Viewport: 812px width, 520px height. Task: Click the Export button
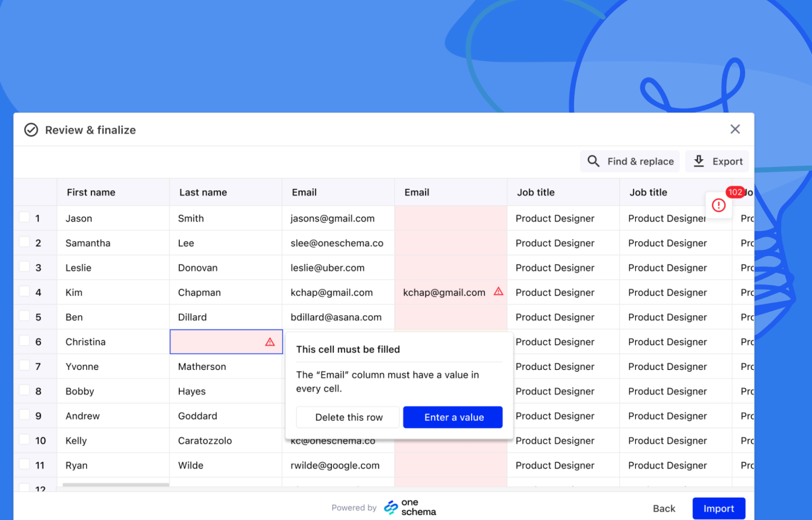tap(718, 161)
